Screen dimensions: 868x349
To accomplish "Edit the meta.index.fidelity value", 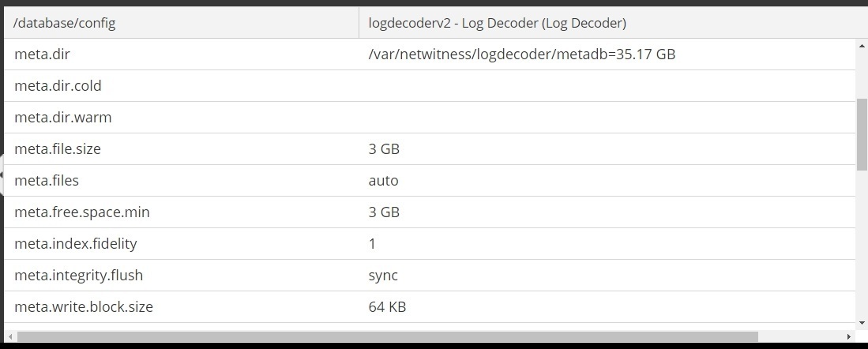I will pos(373,244).
